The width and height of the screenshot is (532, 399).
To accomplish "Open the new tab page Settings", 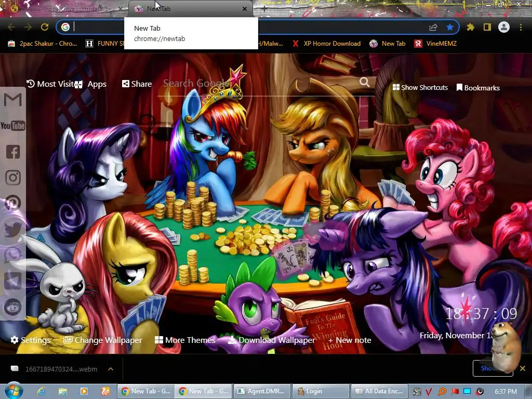I will [x=31, y=340].
